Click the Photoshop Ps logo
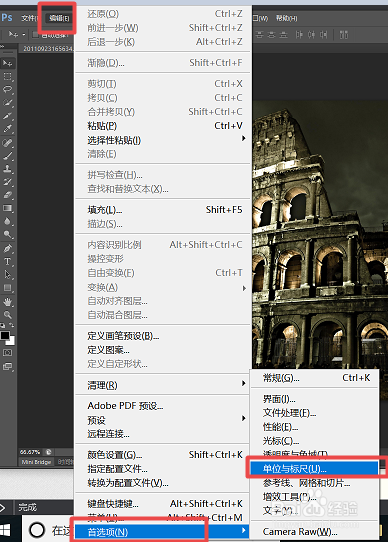The width and height of the screenshot is (388, 542). click(x=7, y=17)
